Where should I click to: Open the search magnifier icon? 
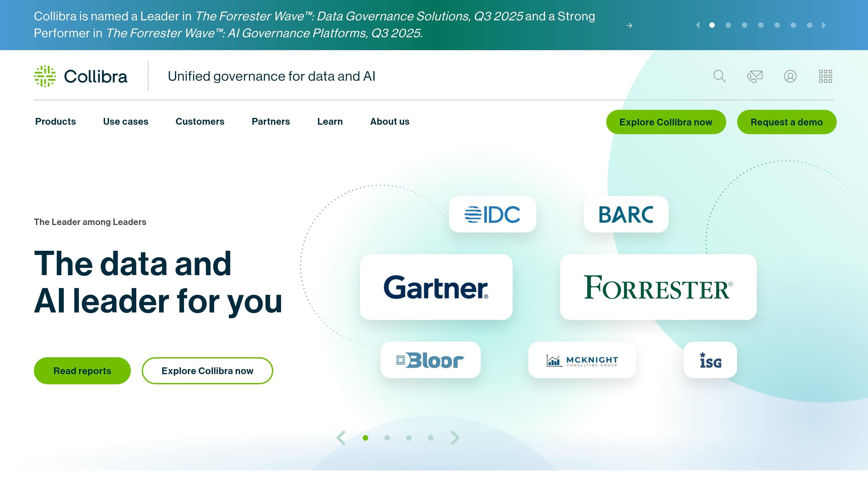pos(719,76)
